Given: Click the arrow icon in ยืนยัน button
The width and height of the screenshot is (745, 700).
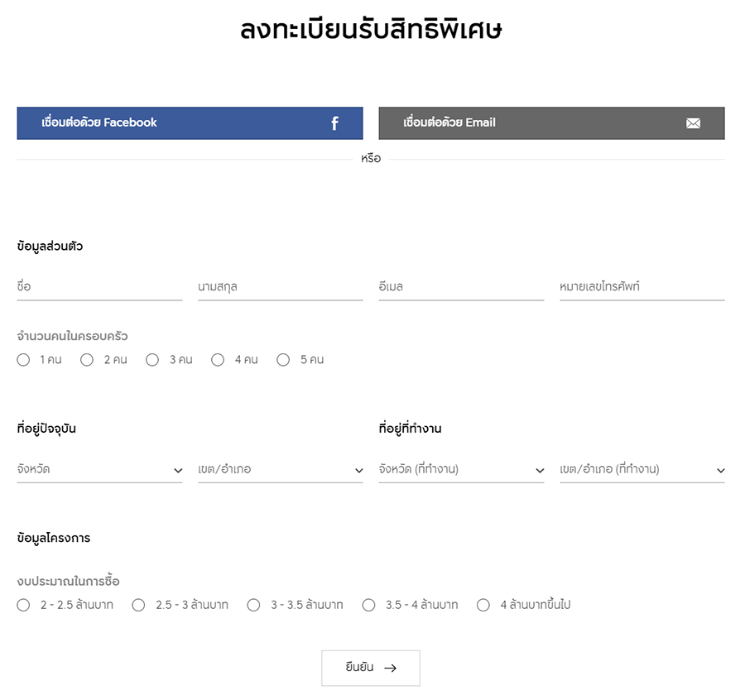Looking at the screenshot, I should pos(391,669).
